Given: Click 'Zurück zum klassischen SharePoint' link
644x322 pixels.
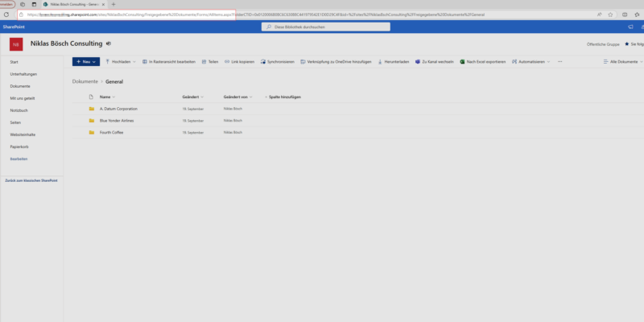Looking at the screenshot, I should tap(31, 180).
